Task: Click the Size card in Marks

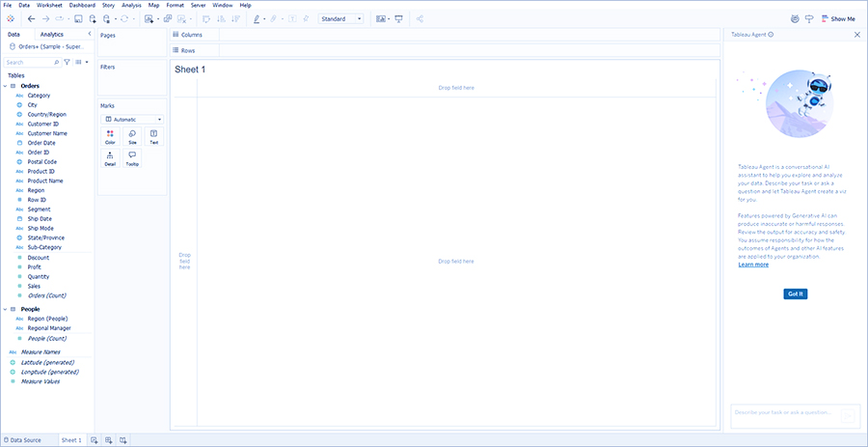Action: click(x=132, y=136)
